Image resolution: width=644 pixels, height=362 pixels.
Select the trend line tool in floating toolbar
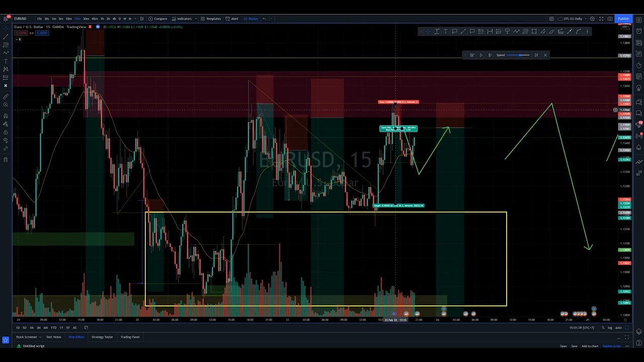463,31
